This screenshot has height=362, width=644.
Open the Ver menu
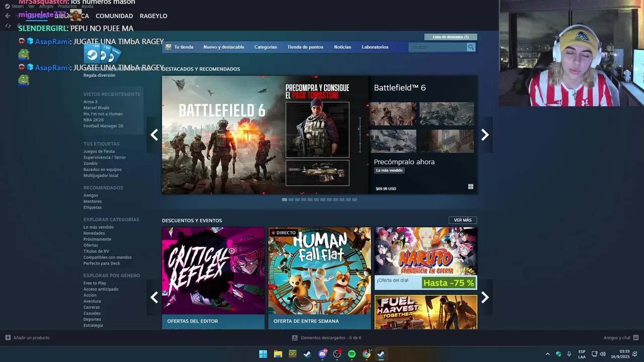(x=31, y=7)
